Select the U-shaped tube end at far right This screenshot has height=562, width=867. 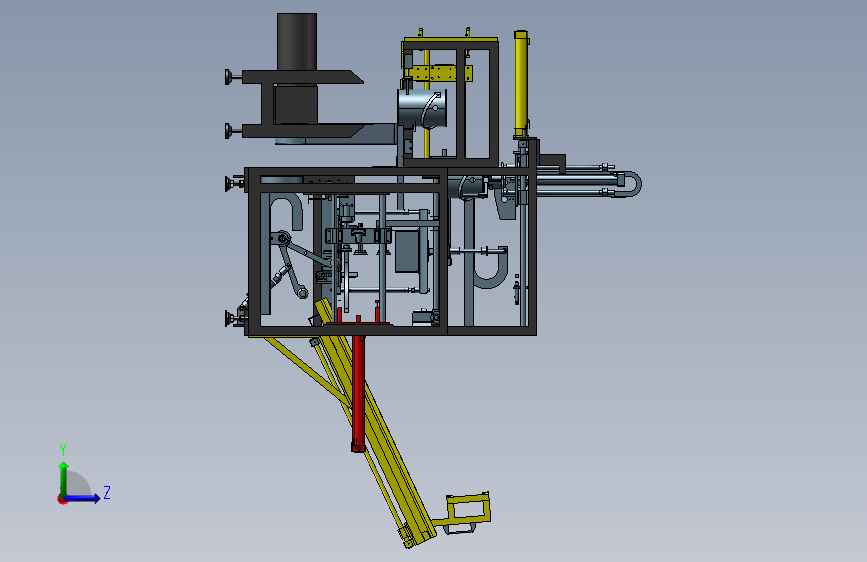click(x=632, y=184)
